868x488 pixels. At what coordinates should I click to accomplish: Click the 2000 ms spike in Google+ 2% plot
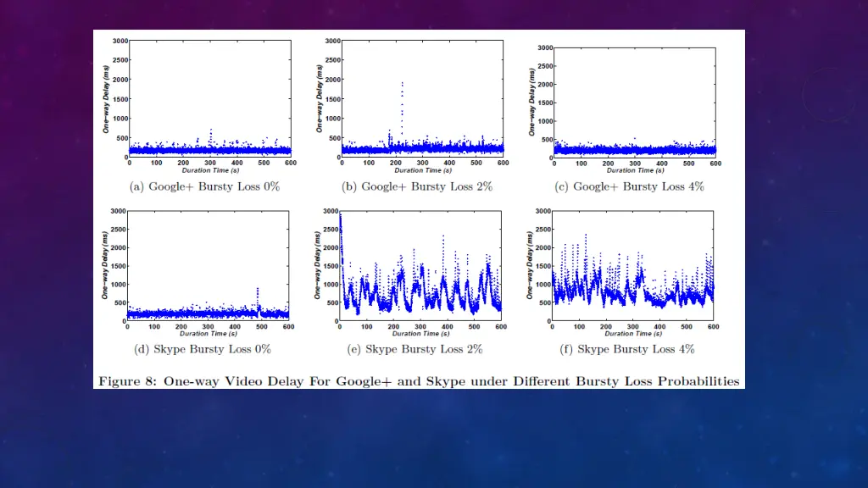point(402,108)
